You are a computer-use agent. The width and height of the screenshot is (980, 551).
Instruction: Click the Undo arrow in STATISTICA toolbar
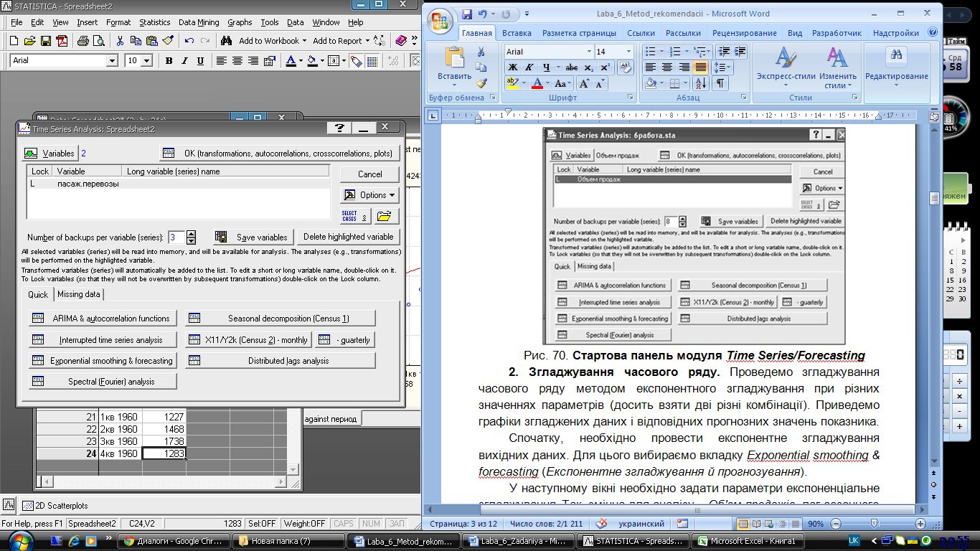pos(189,41)
